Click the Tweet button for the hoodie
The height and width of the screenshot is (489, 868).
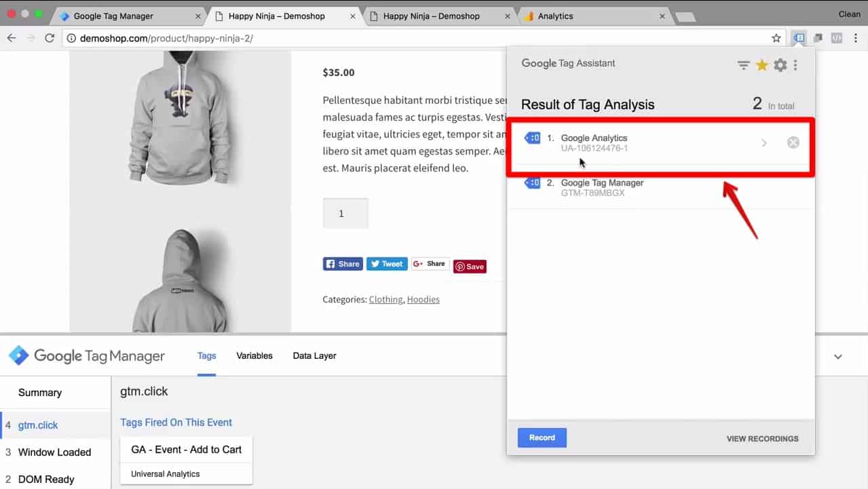point(386,264)
